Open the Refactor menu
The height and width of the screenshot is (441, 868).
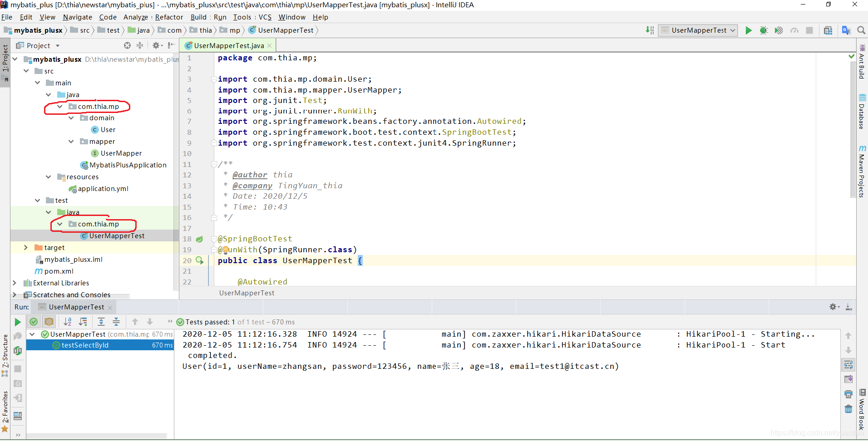pos(169,17)
